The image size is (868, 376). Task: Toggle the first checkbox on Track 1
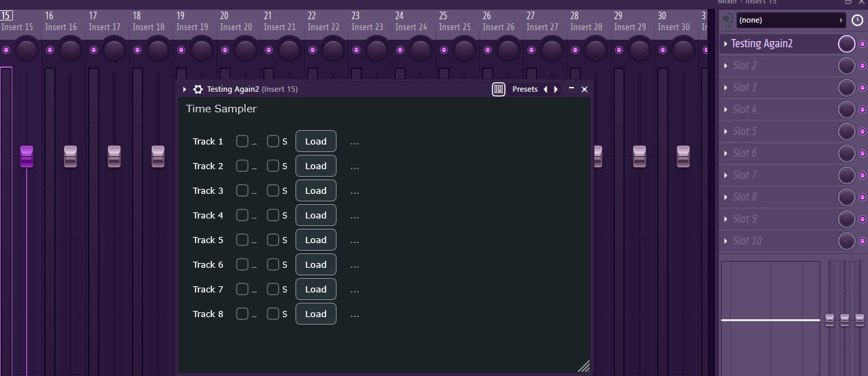click(x=242, y=141)
